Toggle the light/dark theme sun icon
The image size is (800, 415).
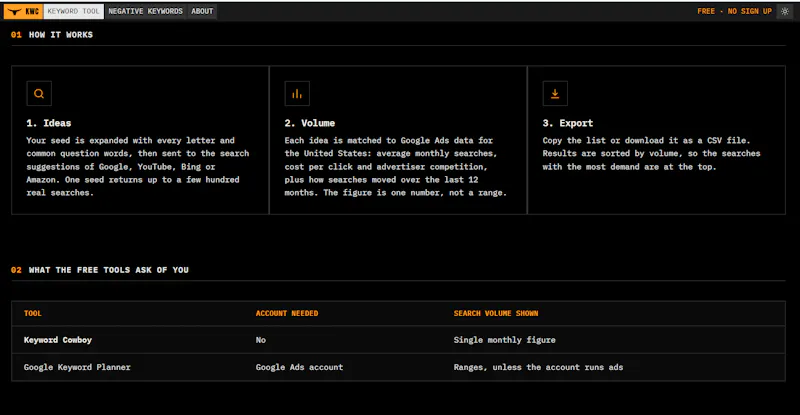[785, 11]
